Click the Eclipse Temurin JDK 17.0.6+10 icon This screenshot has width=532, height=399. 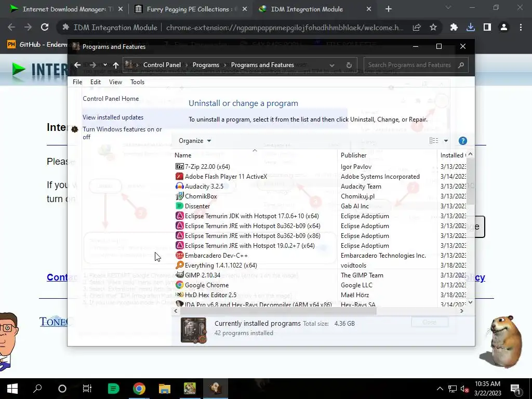[x=179, y=216]
